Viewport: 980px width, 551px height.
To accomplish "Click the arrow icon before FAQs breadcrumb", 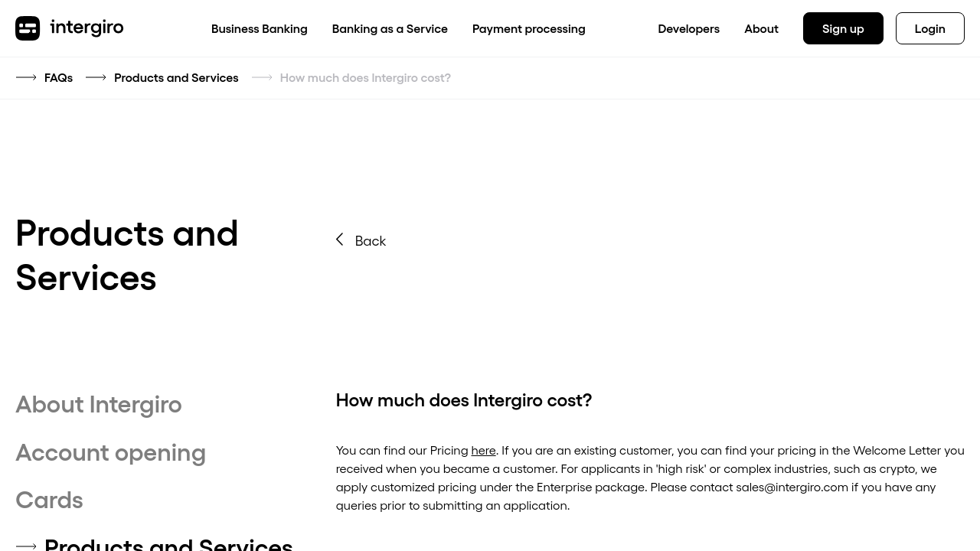I will point(26,77).
